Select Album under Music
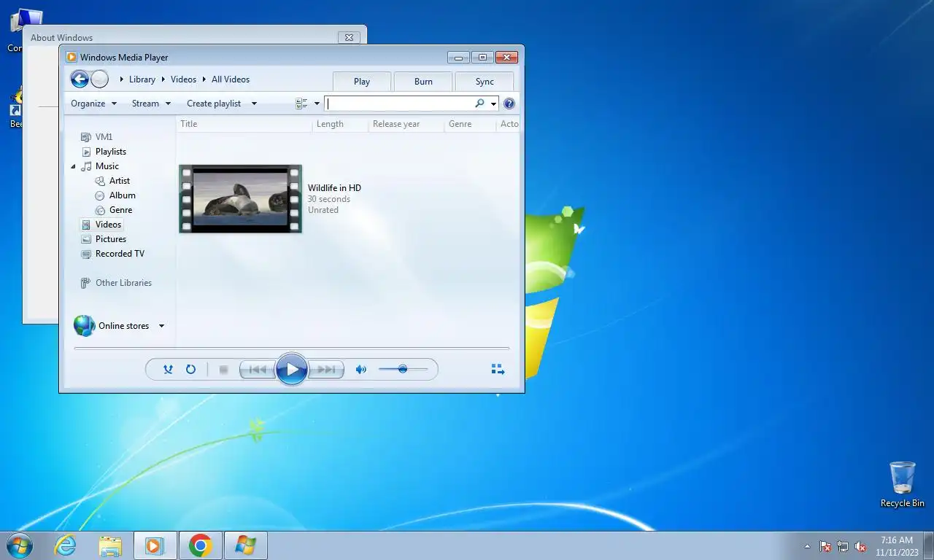This screenshot has height=560, width=934. click(x=122, y=195)
